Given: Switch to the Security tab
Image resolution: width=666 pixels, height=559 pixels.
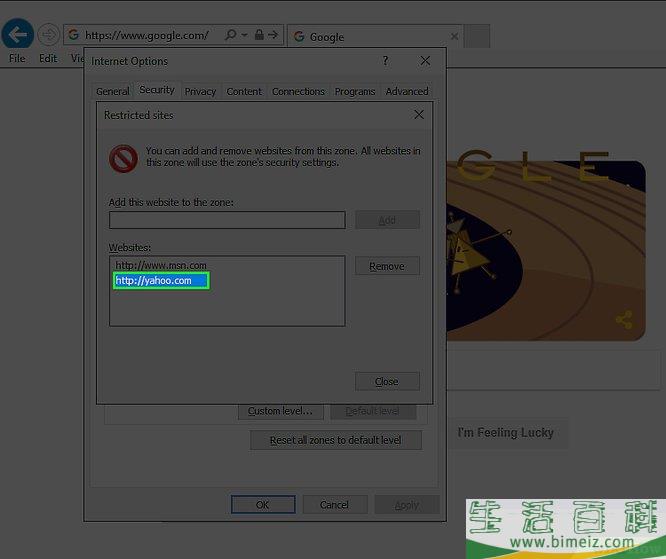Looking at the screenshot, I should point(157,90).
